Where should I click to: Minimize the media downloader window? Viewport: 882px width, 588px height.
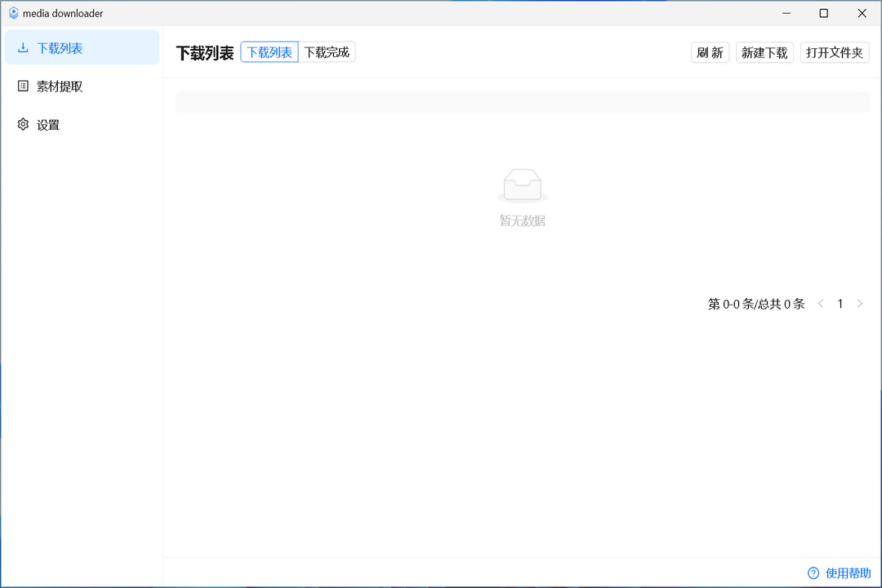pos(786,13)
